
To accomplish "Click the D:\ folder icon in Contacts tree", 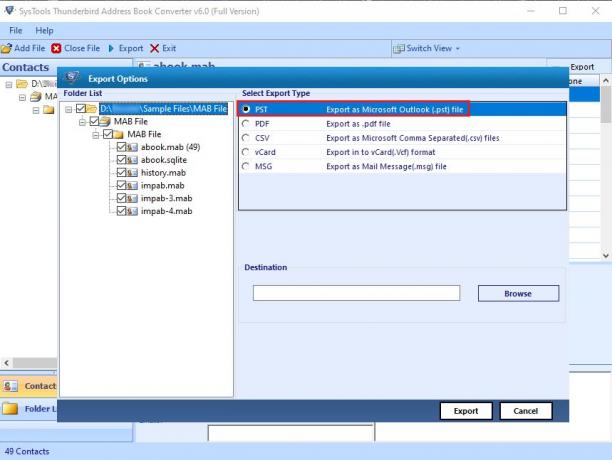I will [x=22, y=84].
